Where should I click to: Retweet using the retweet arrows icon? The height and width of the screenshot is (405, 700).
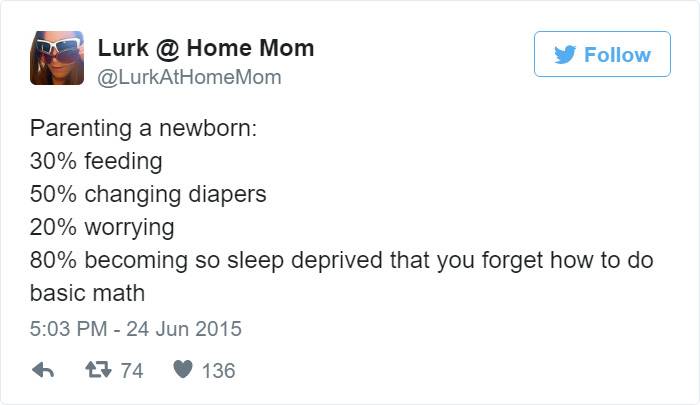98,370
